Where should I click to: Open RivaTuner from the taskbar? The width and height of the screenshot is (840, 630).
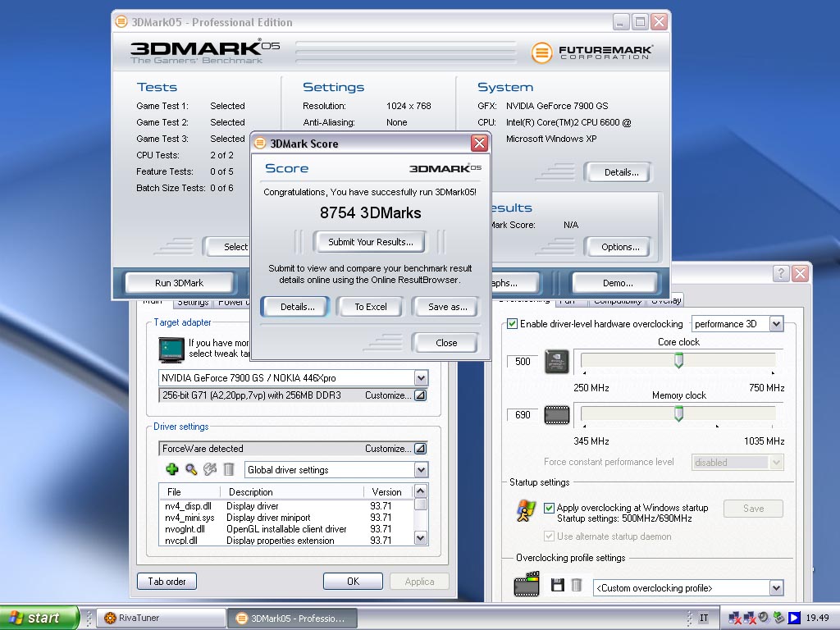pyautogui.click(x=162, y=618)
